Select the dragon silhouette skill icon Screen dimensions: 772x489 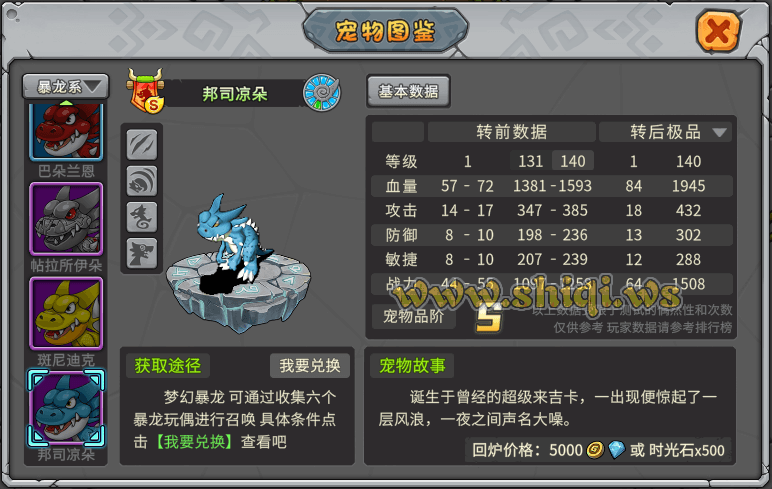coord(142,217)
